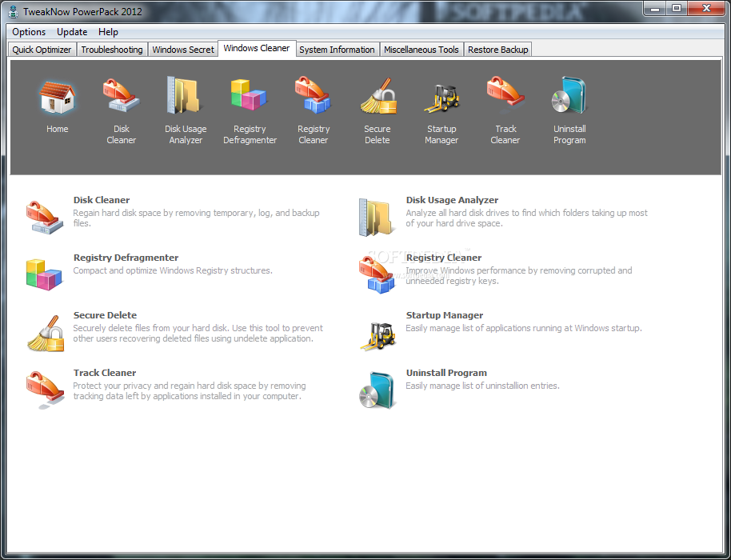The height and width of the screenshot is (560, 731).
Task: Click Registry Cleaner icon in the list
Action: click(x=377, y=274)
